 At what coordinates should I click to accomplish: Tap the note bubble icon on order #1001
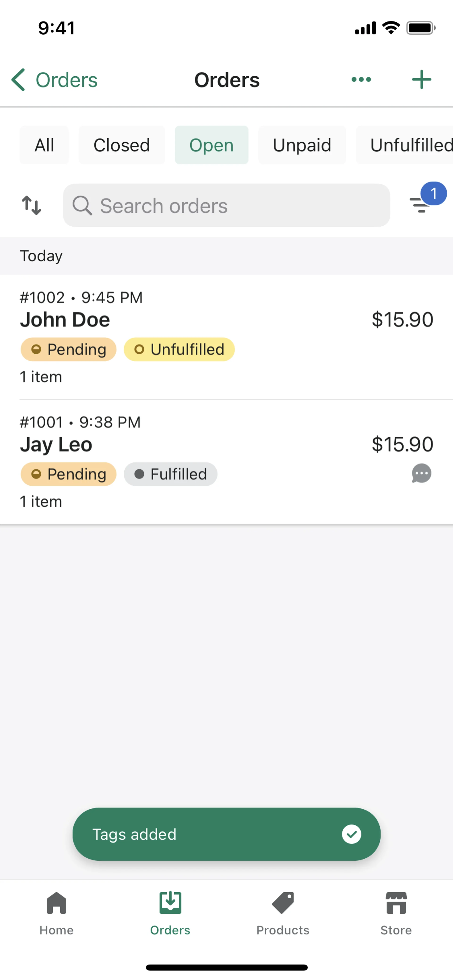(x=421, y=474)
